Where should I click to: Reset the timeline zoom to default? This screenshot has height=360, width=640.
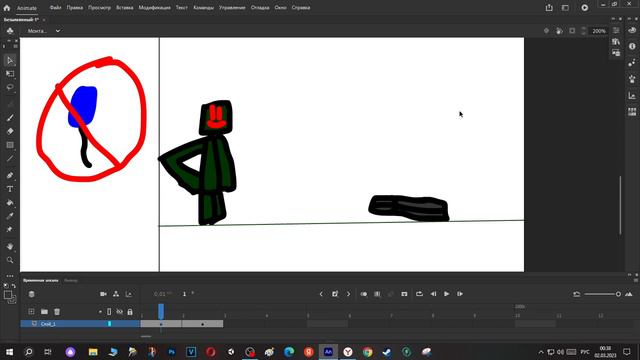[x=576, y=294]
